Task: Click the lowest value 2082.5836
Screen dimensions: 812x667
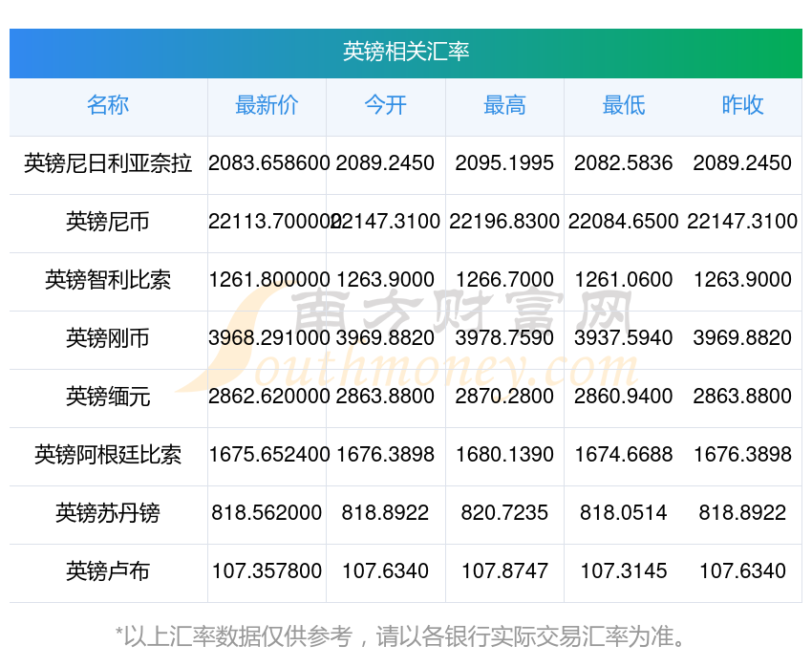Action: click(624, 163)
